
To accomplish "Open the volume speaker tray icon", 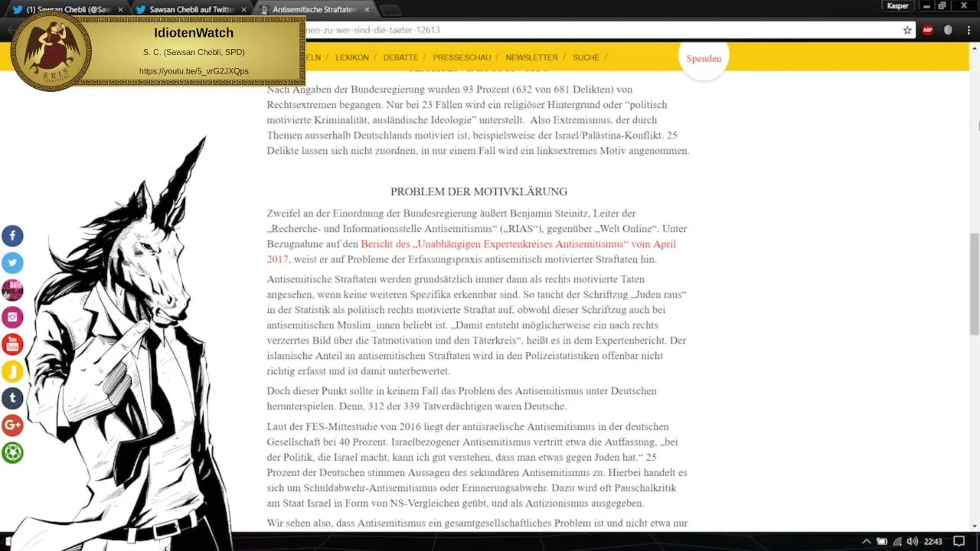I will click(912, 541).
